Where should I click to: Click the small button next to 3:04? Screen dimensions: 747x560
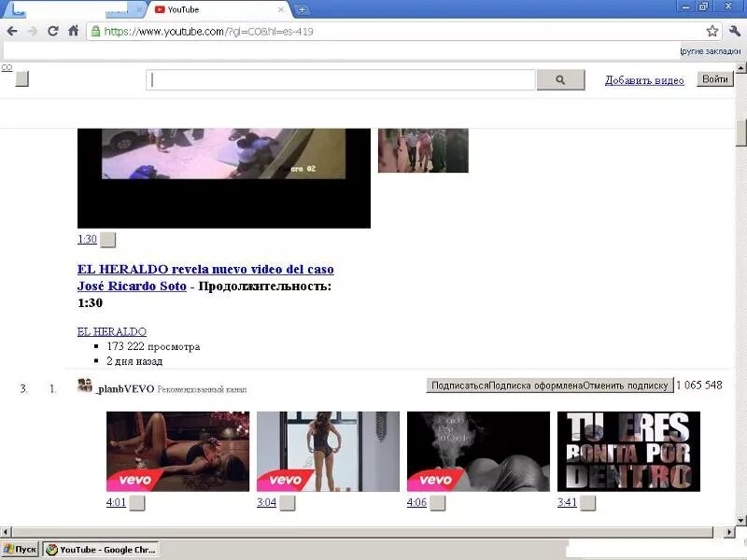pyautogui.click(x=288, y=503)
